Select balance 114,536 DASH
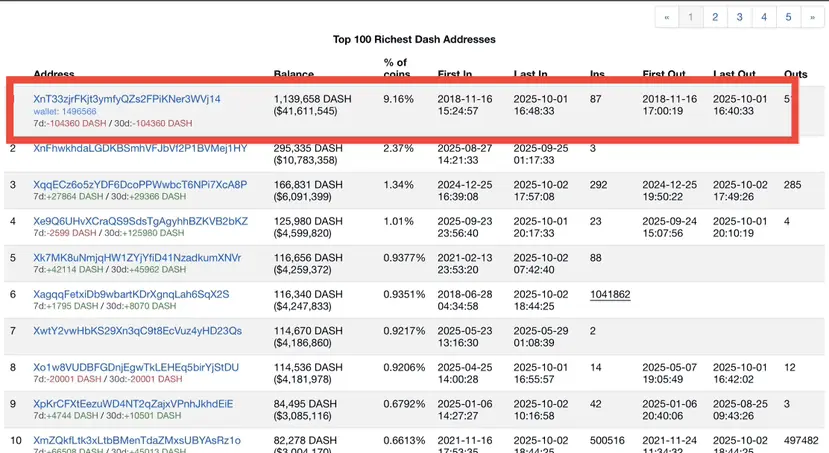829x453 pixels. click(308, 367)
